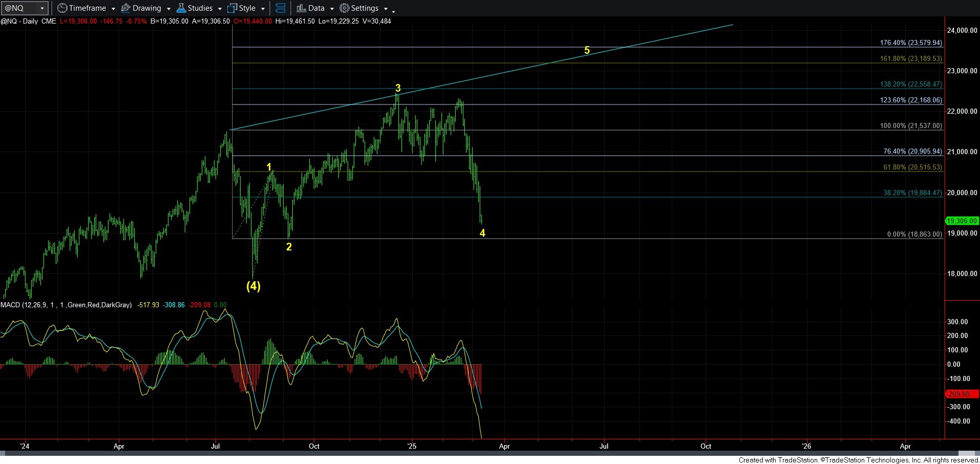
Task: Click the 24,000.00 price axis label
Action: [962, 30]
